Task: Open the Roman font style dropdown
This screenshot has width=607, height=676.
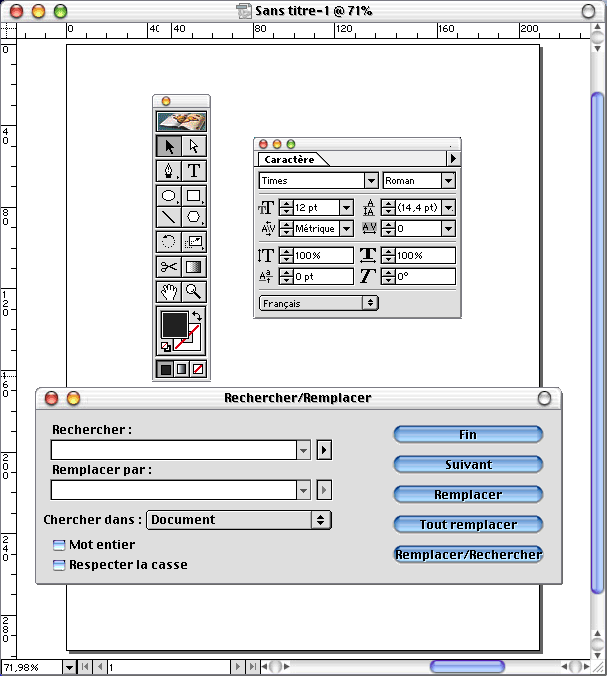Action: coord(448,181)
